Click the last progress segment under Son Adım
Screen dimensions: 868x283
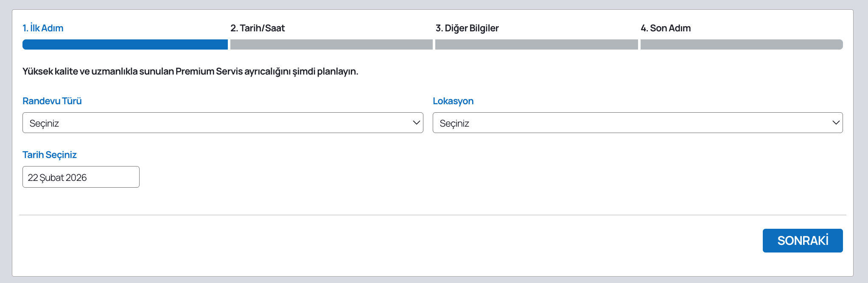[741, 44]
